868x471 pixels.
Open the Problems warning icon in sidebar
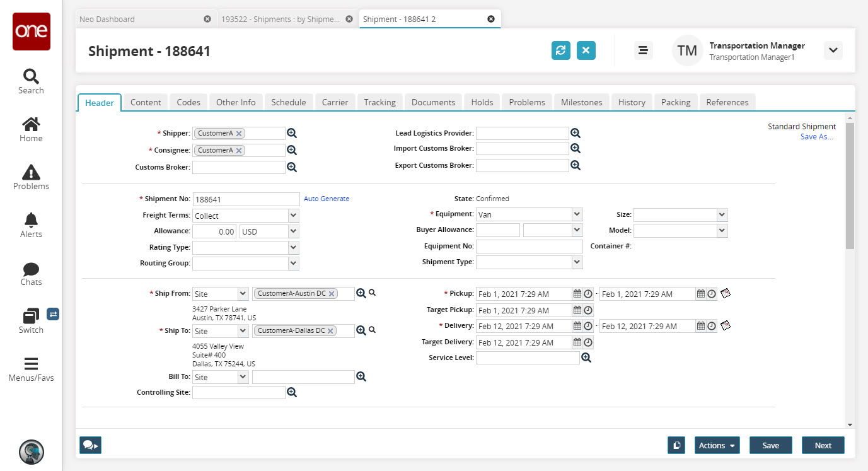[x=31, y=172]
